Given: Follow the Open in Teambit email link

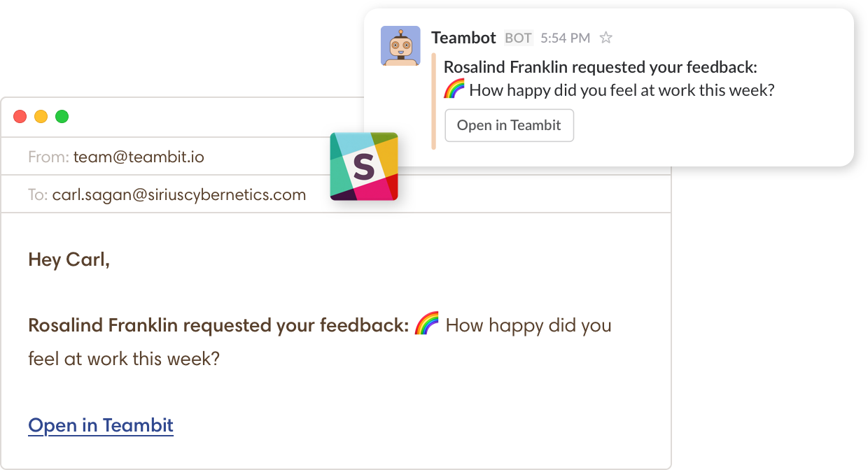Looking at the screenshot, I should coord(101,425).
